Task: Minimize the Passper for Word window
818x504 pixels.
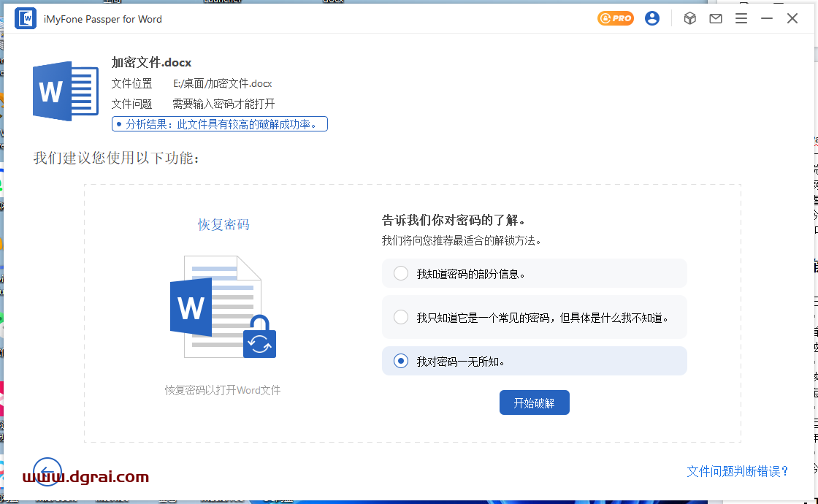Action: click(767, 19)
